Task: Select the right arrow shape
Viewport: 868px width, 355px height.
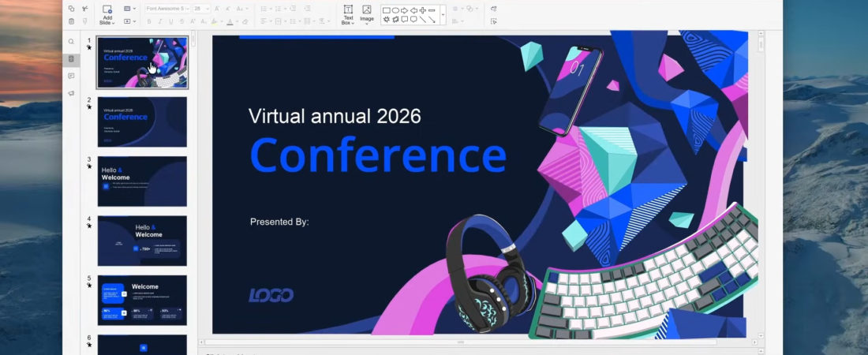Action: pos(405,10)
